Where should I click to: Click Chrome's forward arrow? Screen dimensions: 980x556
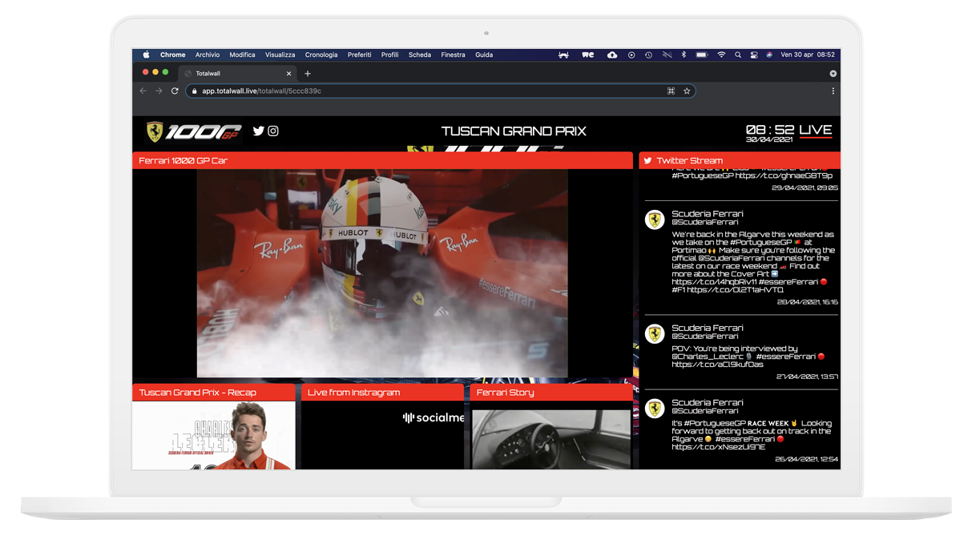159,91
